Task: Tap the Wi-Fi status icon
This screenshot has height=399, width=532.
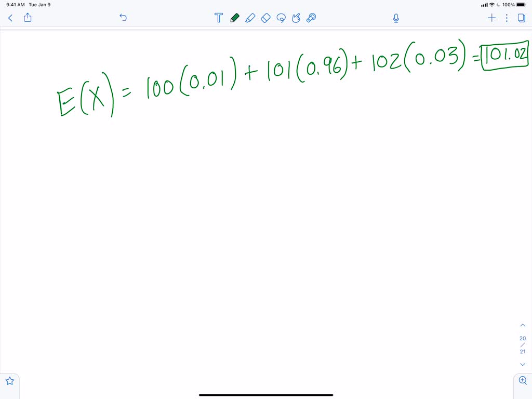Action: (492, 5)
